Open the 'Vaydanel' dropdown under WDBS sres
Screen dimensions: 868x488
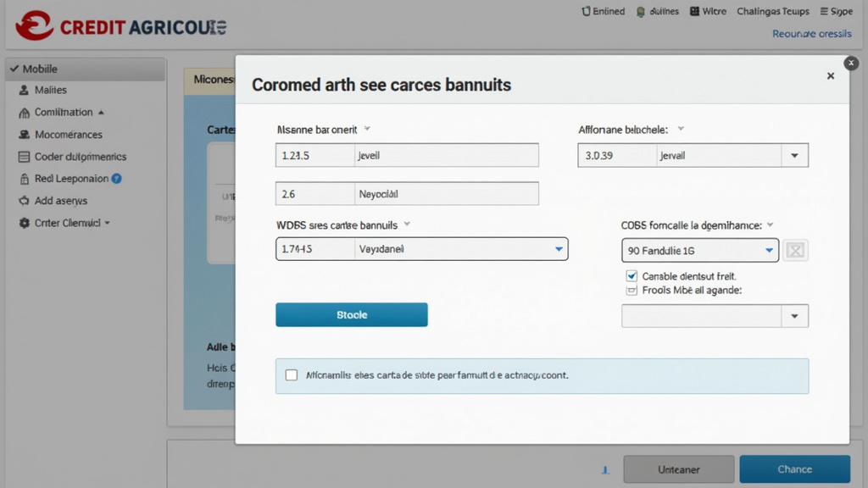[x=559, y=249]
